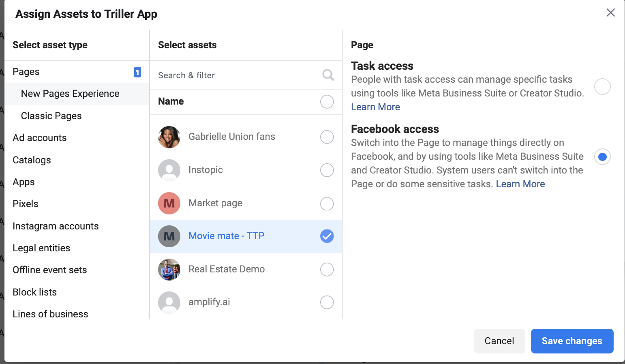Click Save changes button
Image resolution: width=625 pixels, height=364 pixels.
pos(572,341)
